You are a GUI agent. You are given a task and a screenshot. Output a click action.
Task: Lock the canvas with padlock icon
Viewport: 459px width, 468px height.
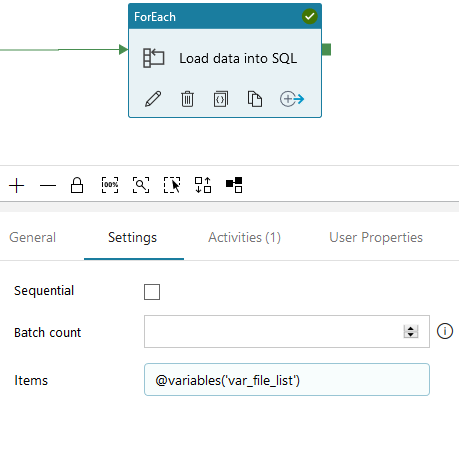tap(77, 185)
